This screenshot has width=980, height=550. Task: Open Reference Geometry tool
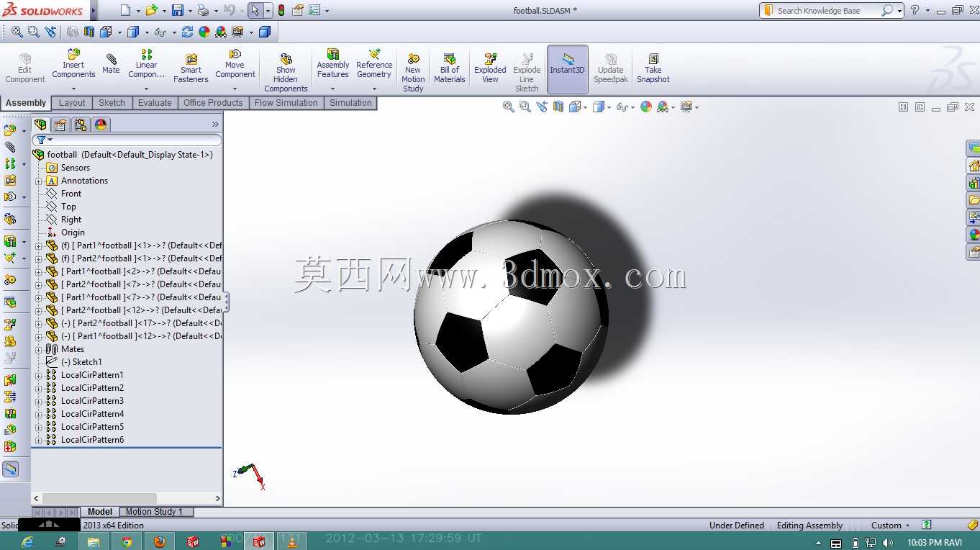[374, 63]
